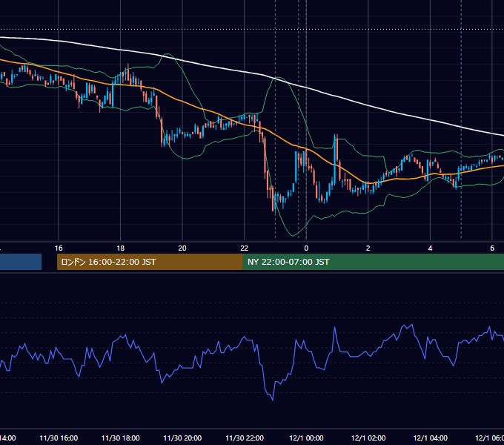Image resolution: width=504 pixels, height=445 pixels.
Task: Click the 12/1 02:00 time label
Action: [x=368, y=438]
